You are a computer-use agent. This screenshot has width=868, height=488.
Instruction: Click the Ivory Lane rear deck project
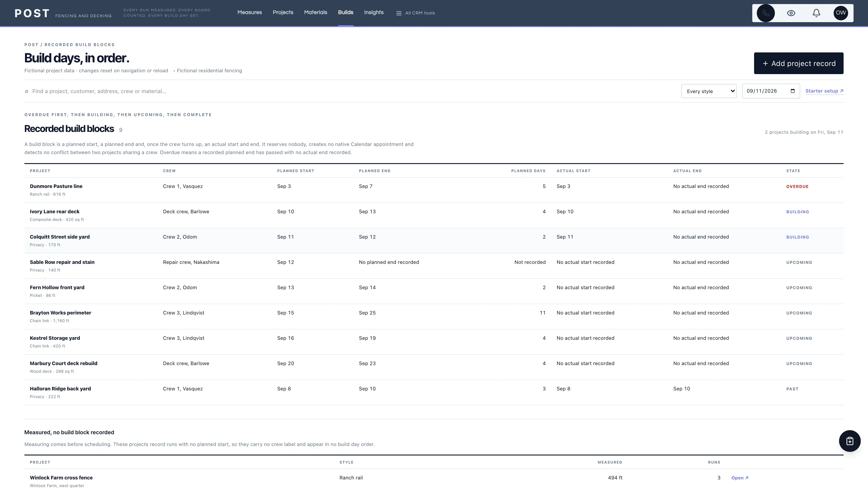pyautogui.click(x=54, y=211)
